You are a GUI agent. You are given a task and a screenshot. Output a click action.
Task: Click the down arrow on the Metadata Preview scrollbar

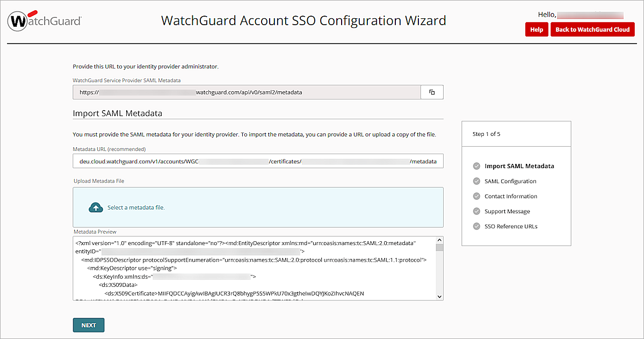[x=439, y=296]
